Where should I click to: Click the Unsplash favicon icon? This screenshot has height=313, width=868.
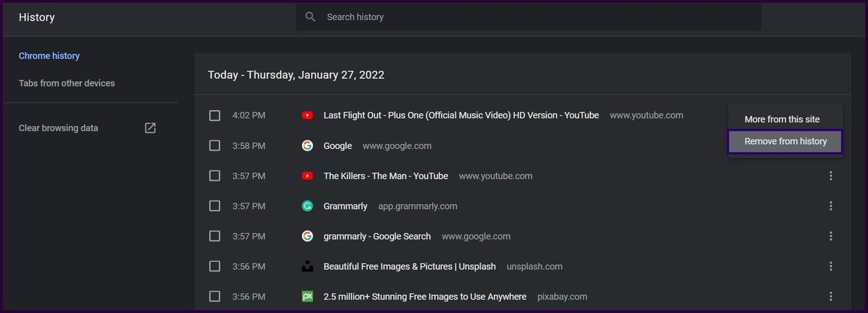[307, 266]
